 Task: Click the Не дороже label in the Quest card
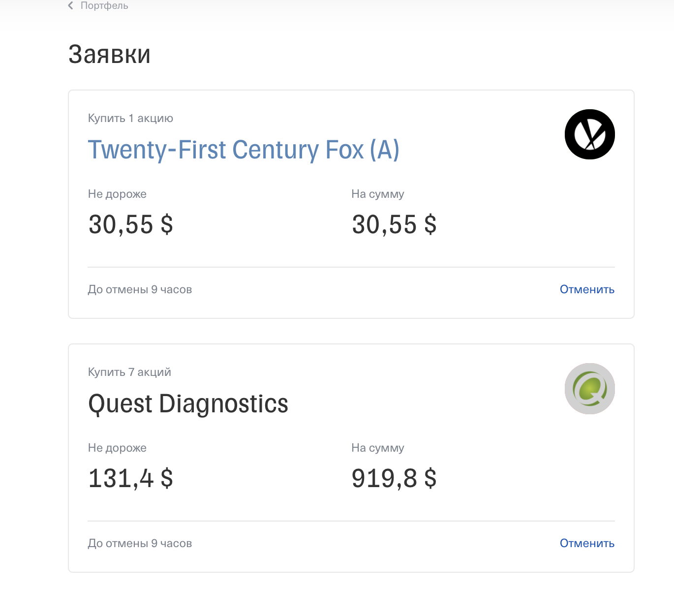pyautogui.click(x=117, y=448)
